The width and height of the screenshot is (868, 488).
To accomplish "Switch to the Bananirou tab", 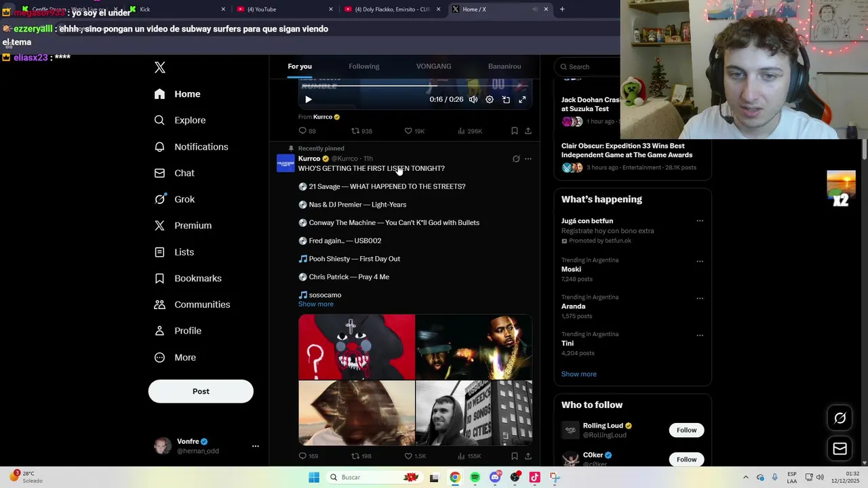I will tap(505, 66).
